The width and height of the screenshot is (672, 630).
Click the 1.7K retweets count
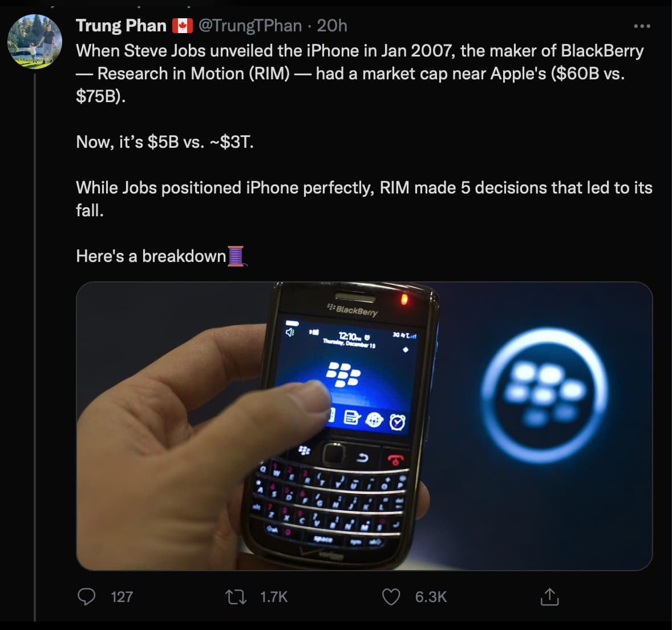(274, 597)
